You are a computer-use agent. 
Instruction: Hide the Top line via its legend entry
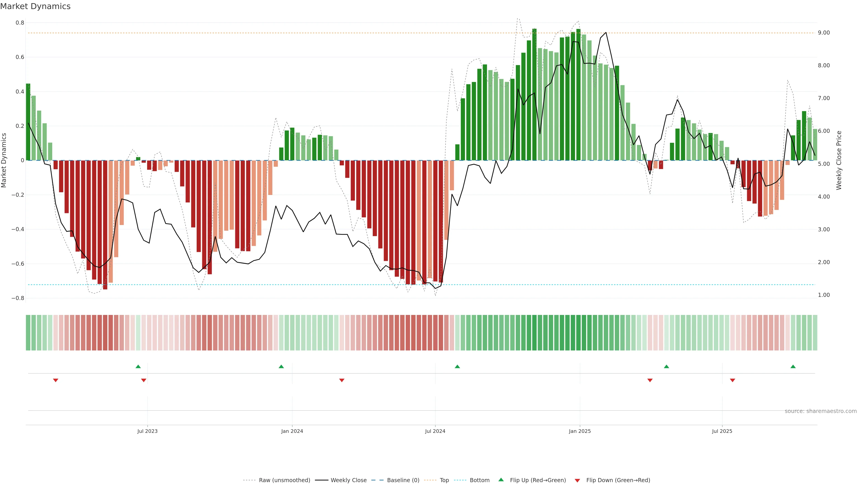pyautogui.click(x=444, y=480)
